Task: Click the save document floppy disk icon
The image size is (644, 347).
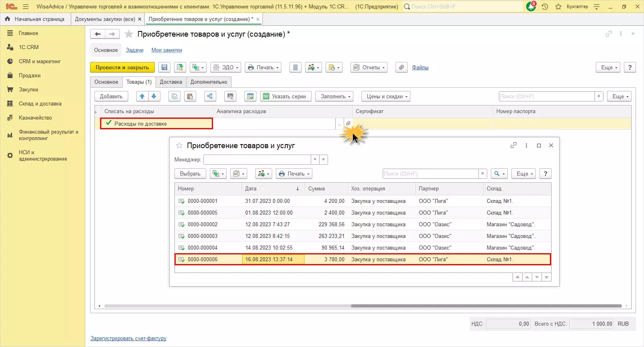Action: [164, 68]
